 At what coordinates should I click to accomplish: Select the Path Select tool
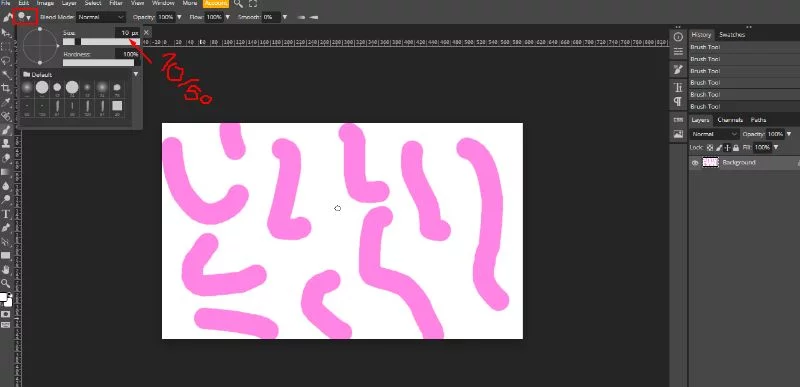pos(6,241)
